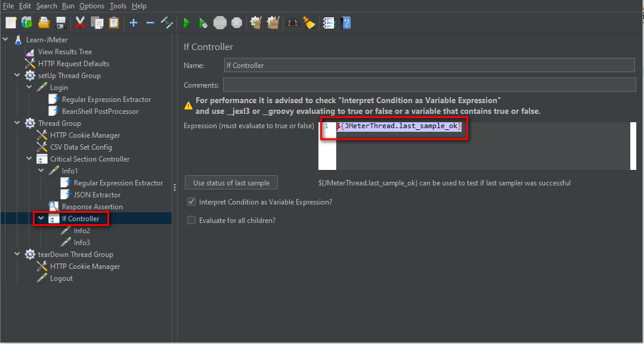The height and width of the screenshot is (344, 644).
Task: Open Help with the question mark icon
Action: [346, 23]
